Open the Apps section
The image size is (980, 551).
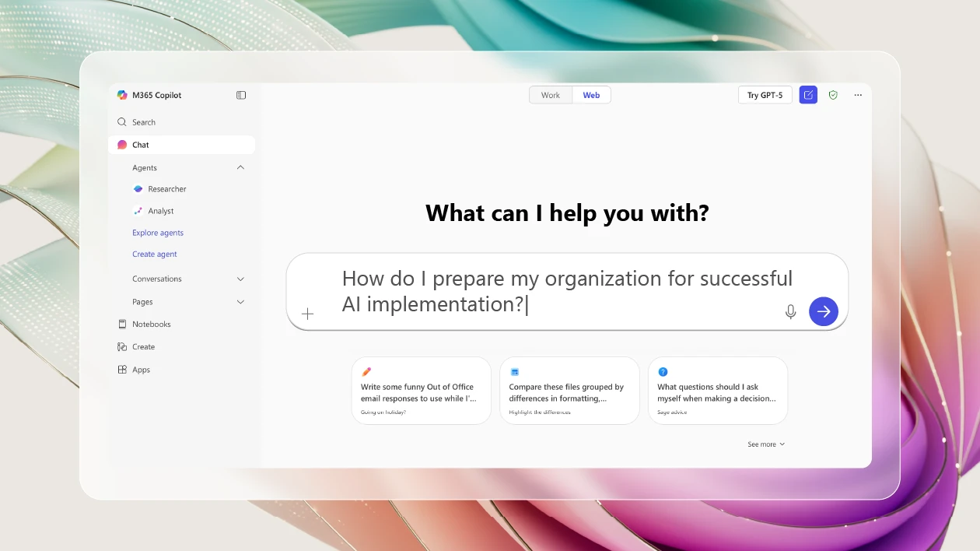142,370
